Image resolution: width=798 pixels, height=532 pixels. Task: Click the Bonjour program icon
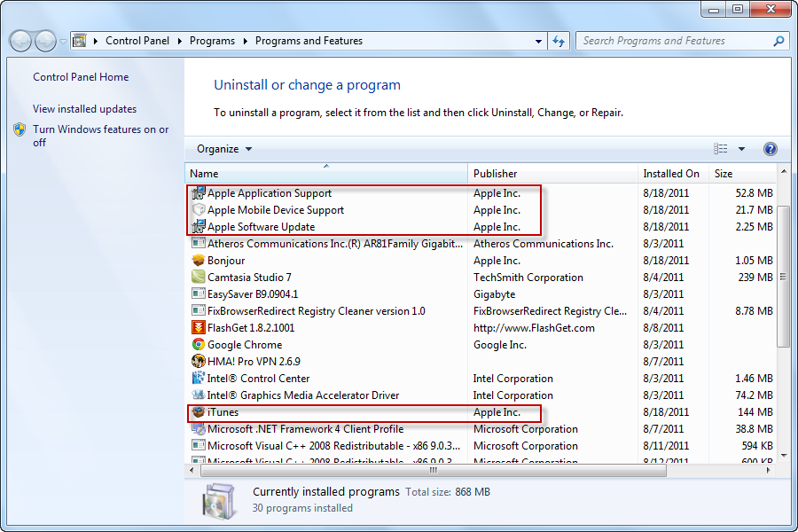(199, 260)
